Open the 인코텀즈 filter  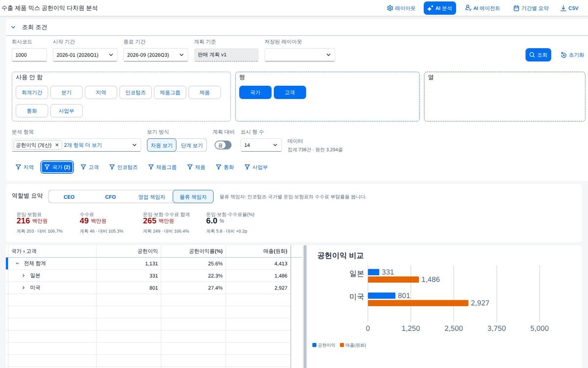click(123, 167)
